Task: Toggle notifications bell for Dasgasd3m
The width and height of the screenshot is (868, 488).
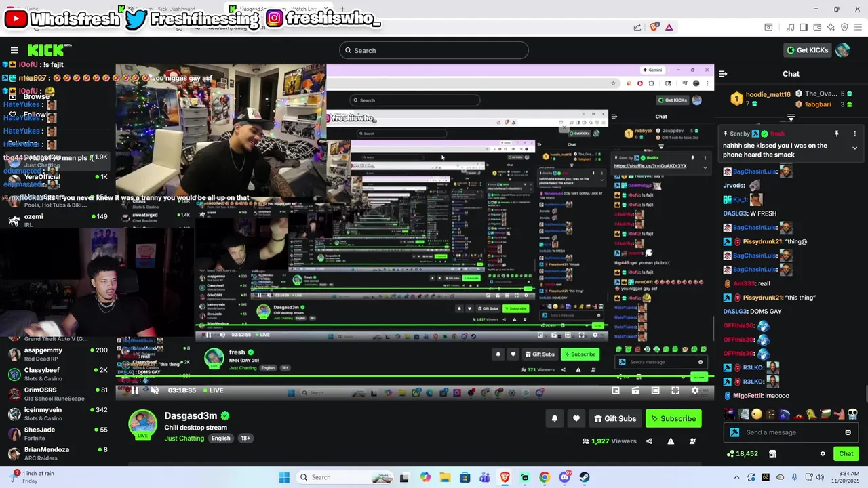Action: (x=555, y=418)
